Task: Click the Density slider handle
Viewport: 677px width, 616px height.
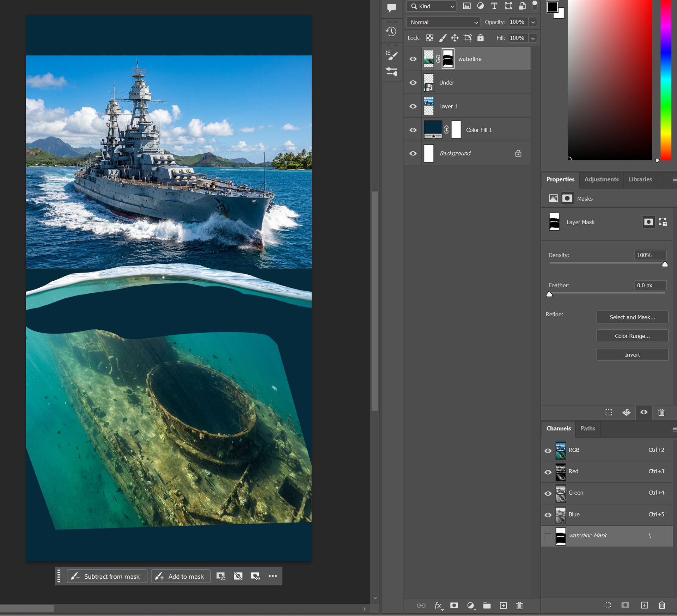Action: coord(665,264)
